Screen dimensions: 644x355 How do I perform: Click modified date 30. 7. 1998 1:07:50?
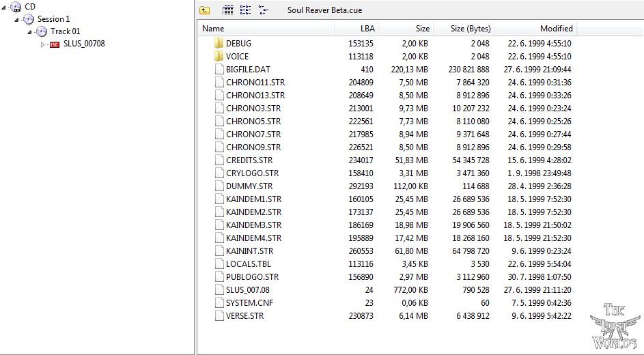click(x=540, y=277)
